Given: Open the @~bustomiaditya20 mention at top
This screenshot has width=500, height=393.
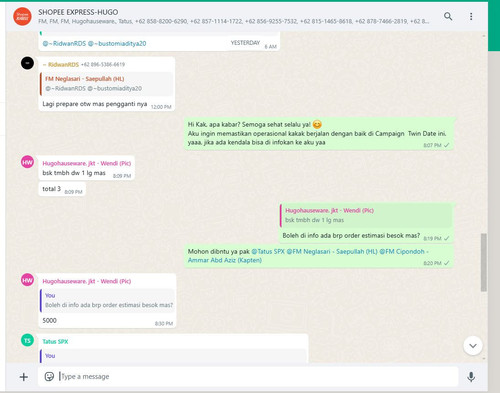Looking at the screenshot, I should (117, 43).
